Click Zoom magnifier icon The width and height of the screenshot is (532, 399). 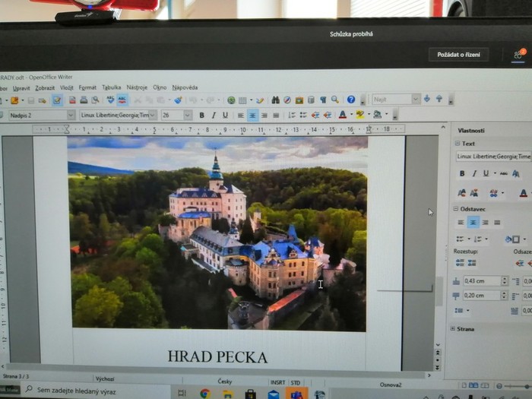point(335,100)
